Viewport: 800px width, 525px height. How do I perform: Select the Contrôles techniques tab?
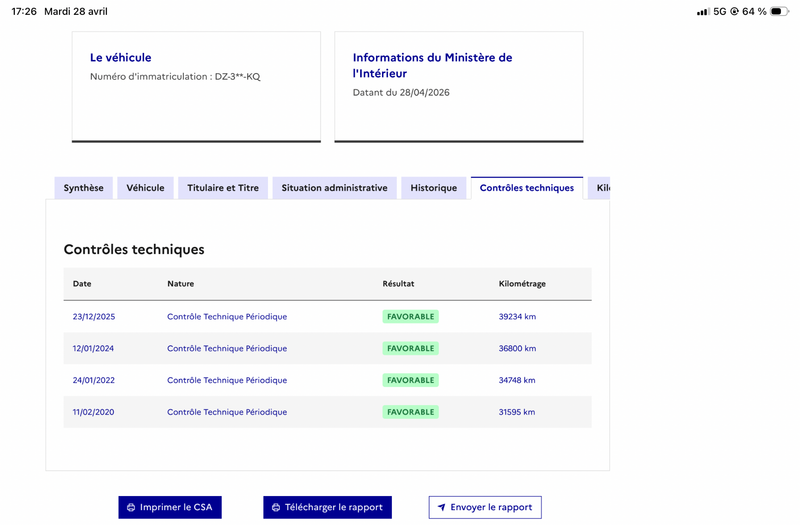point(526,188)
